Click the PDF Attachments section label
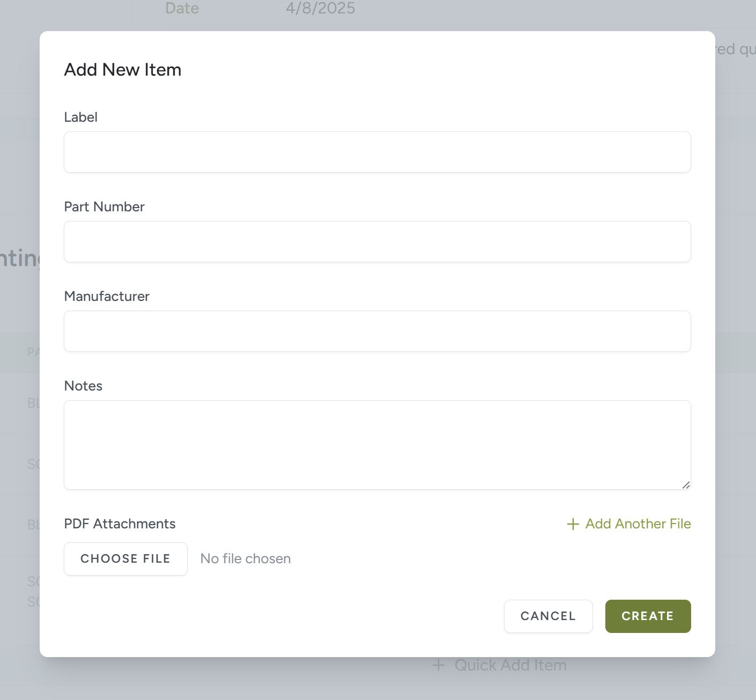 tap(120, 524)
